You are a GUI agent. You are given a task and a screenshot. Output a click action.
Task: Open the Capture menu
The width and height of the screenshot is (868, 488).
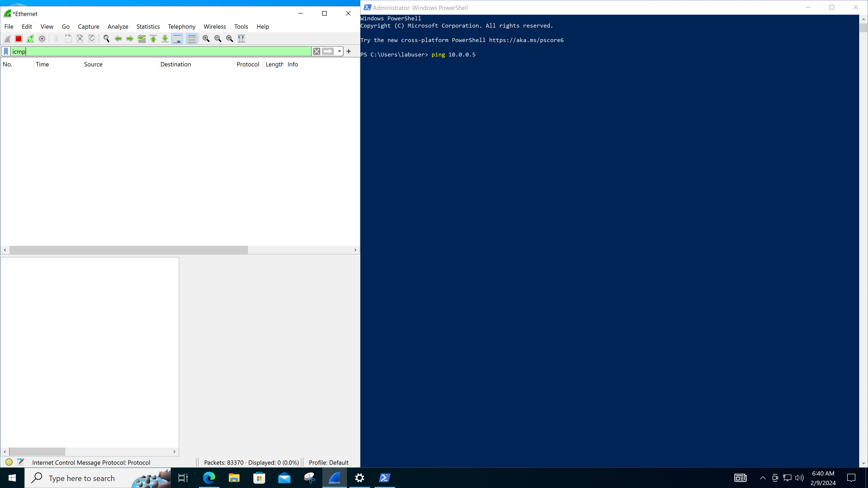tap(89, 27)
